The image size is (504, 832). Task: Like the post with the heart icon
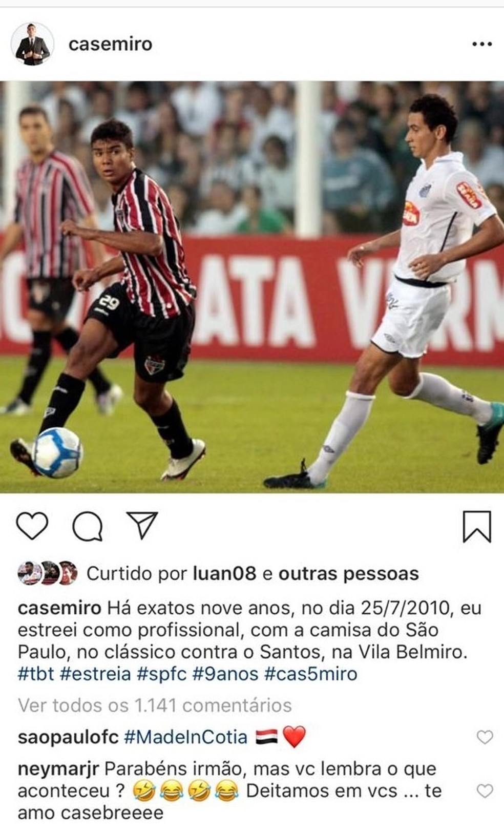point(32,526)
